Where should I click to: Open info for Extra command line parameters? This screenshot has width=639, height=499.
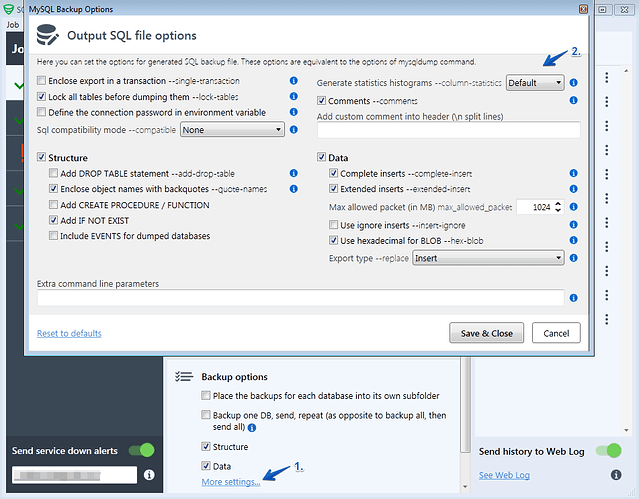coord(573,298)
